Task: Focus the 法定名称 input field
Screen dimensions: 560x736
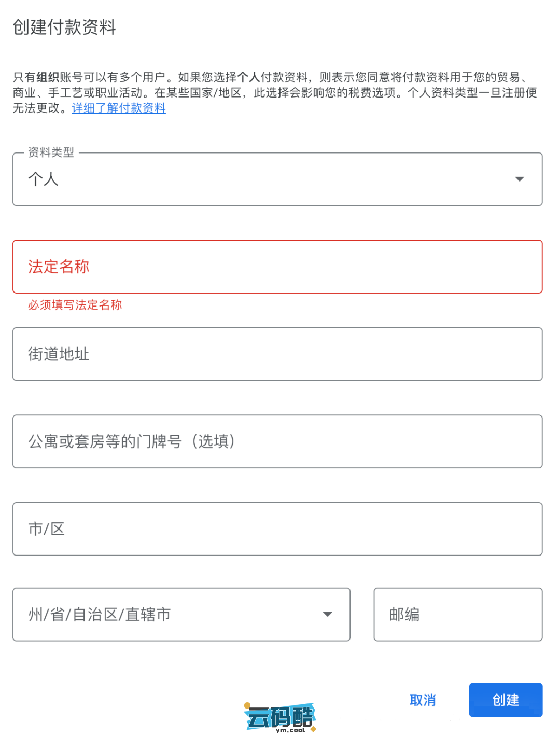Action: [277, 267]
